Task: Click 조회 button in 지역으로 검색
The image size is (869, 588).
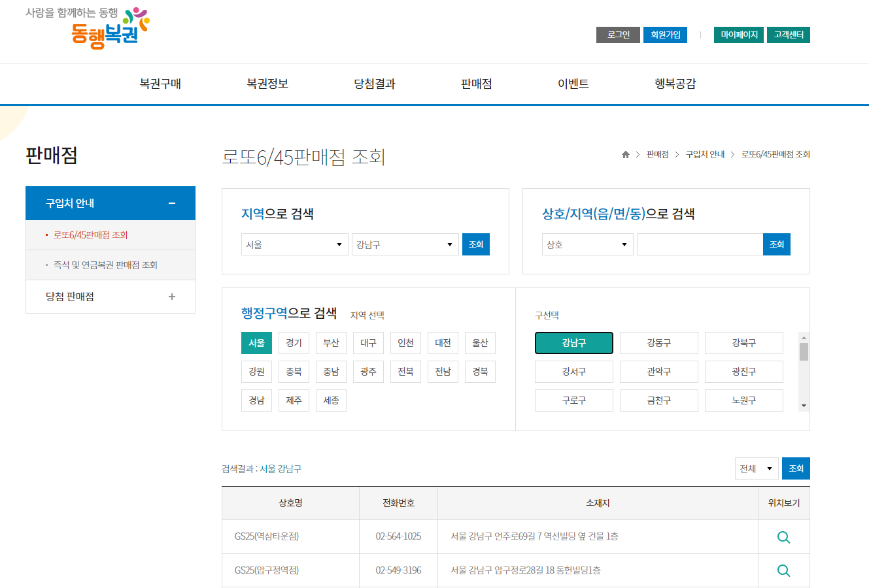Action: click(x=476, y=244)
